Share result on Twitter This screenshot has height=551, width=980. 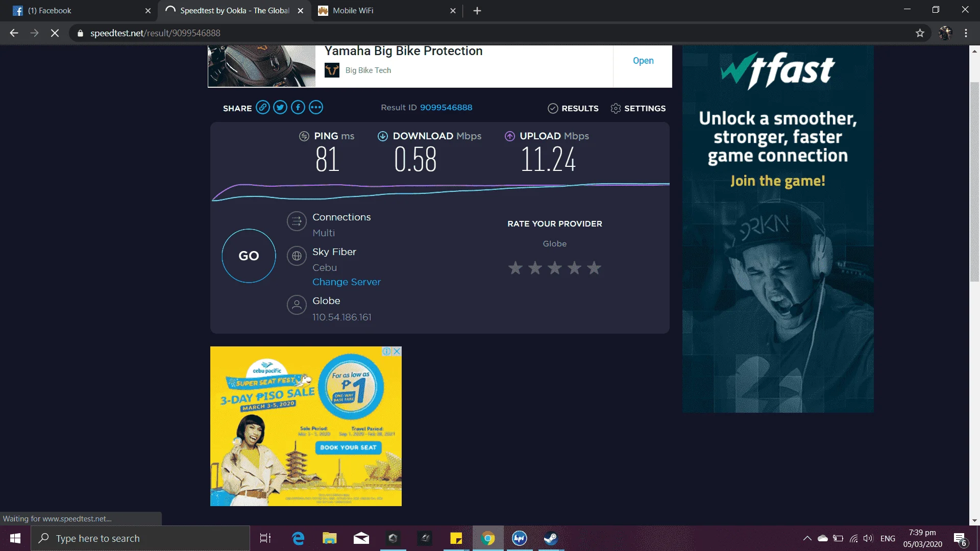click(x=280, y=107)
